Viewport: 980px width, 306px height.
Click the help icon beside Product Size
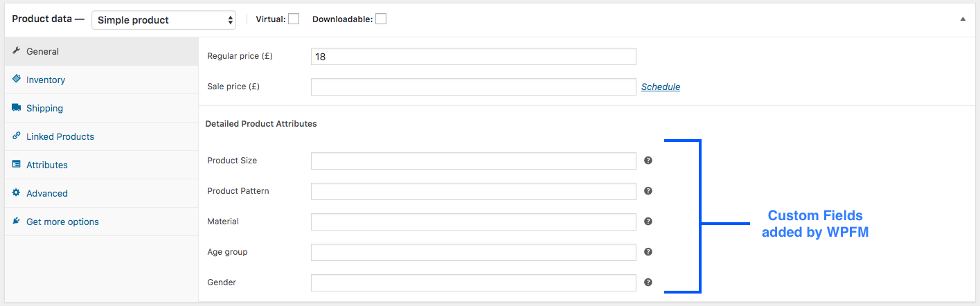(x=648, y=161)
